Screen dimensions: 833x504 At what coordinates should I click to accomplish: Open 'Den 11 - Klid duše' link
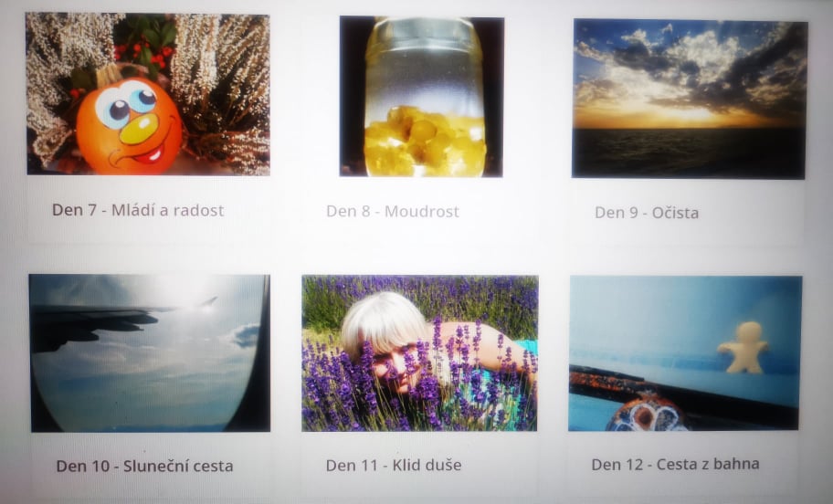(x=394, y=466)
